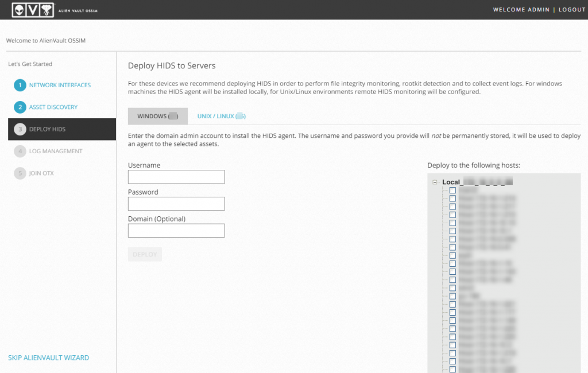
Task: Tick the second host checkbox under Local
Action: coord(452,199)
